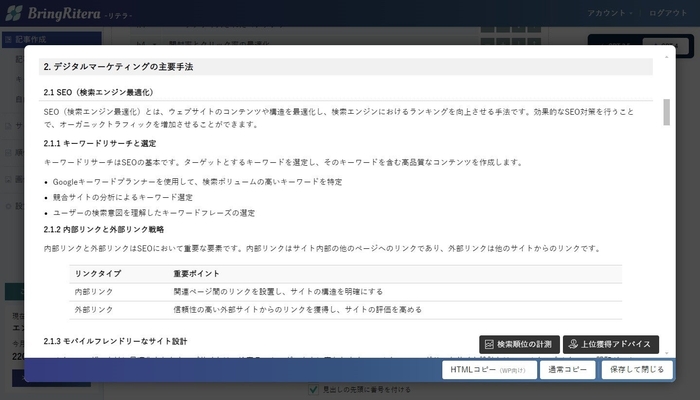Click the 検索順位の計測 button

pyautogui.click(x=518, y=344)
